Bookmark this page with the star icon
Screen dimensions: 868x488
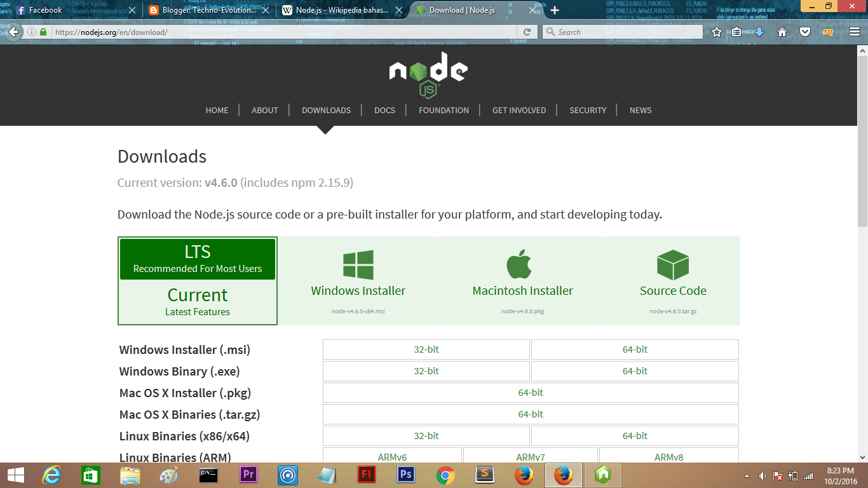tap(717, 32)
